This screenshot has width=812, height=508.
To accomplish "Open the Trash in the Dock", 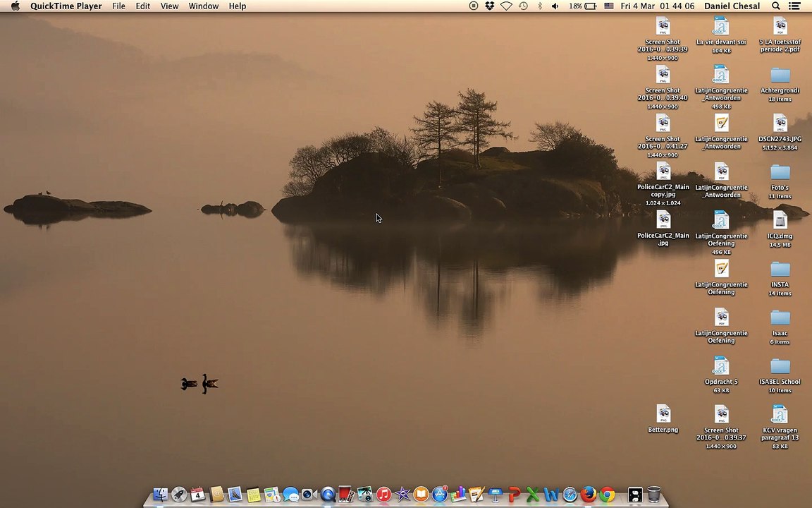I will pos(654,494).
